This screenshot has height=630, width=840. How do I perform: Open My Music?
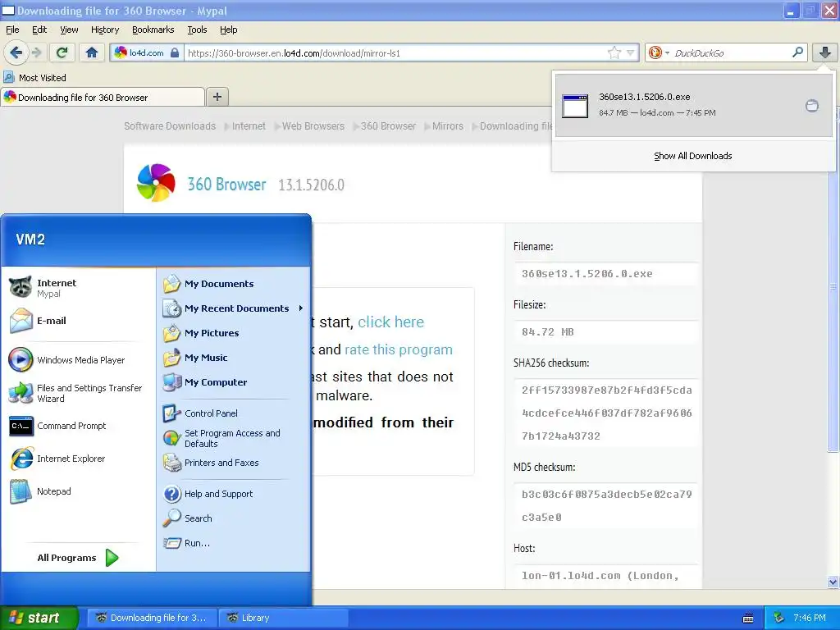click(234, 358)
